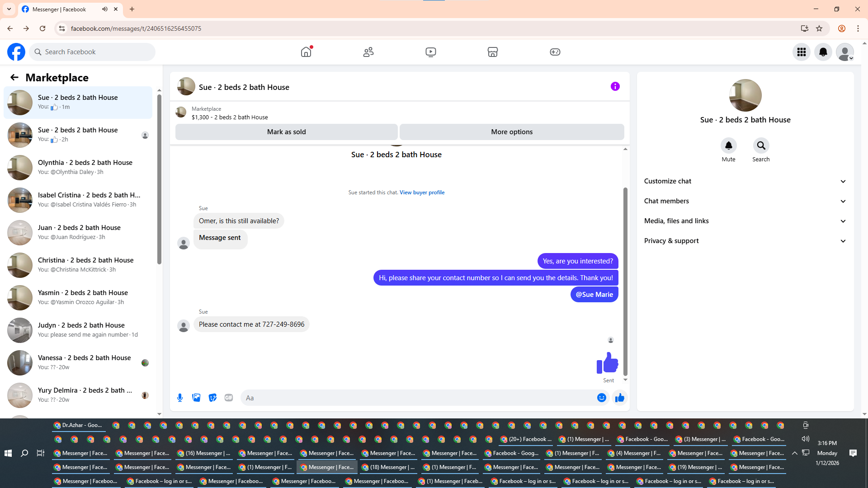The height and width of the screenshot is (488, 868).
Task: Choose a sticker via sticker icon
Action: pyautogui.click(x=212, y=398)
